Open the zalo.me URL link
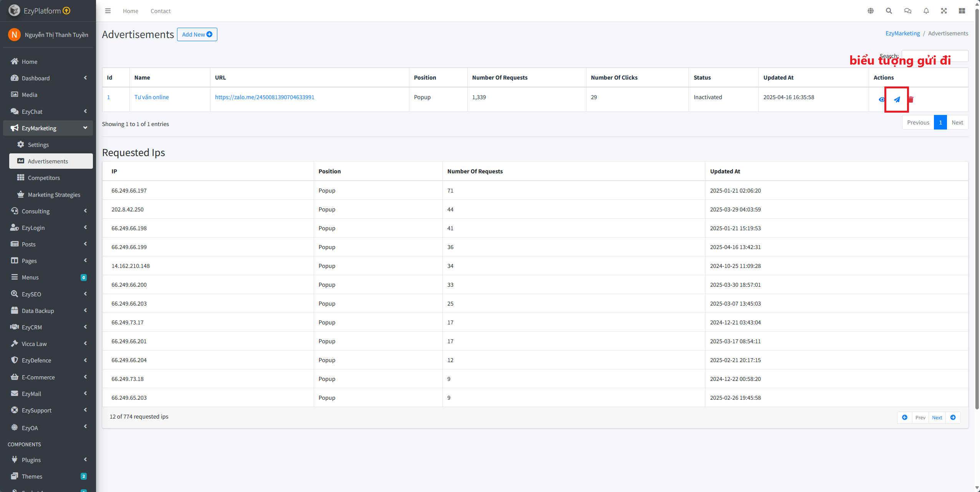 click(265, 97)
